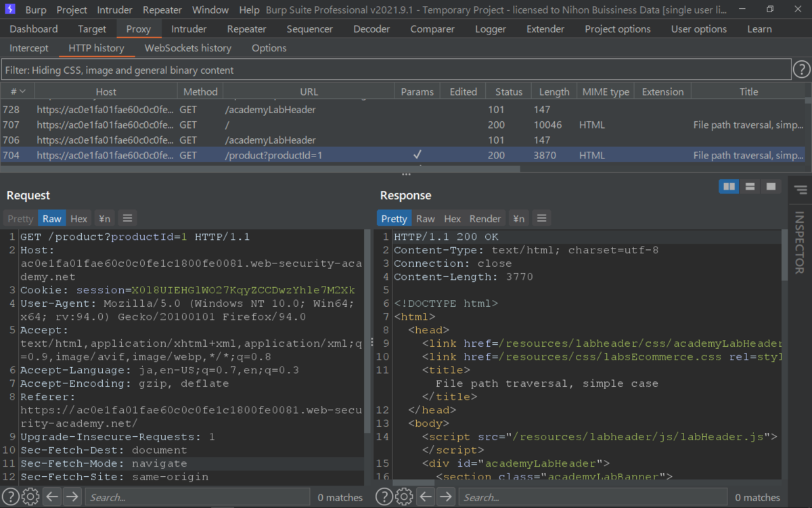Select Raw view in Response panel
This screenshot has height=508, width=812.
click(x=426, y=218)
